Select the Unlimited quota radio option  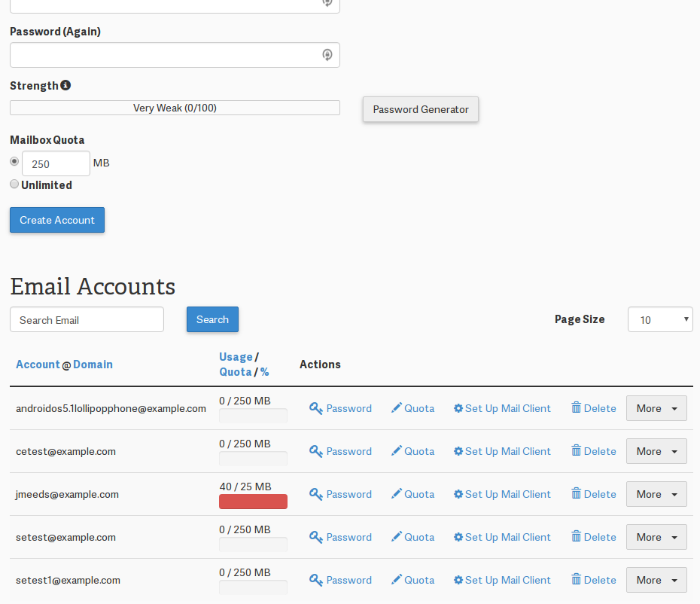coord(14,185)
